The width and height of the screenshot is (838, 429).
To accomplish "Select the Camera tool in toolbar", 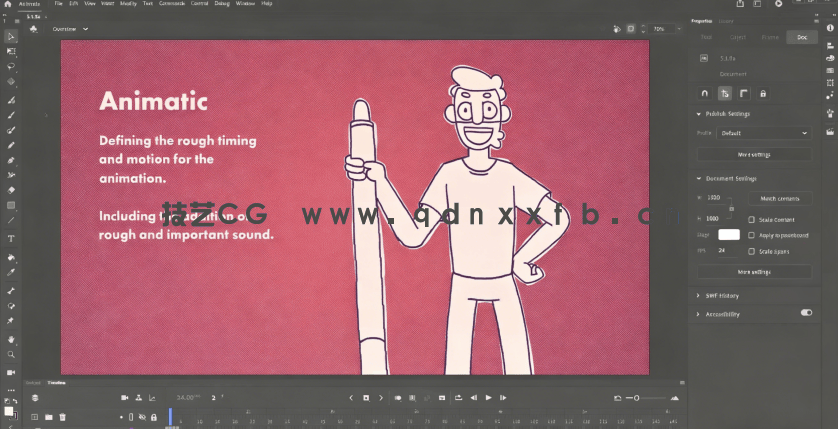I will (11, 372).
